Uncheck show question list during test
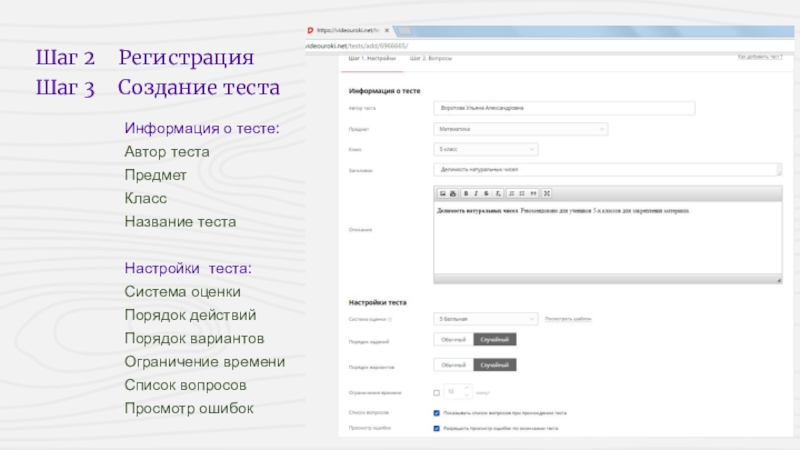The width and height of the screenshot is (800, 450). (436, 412)
